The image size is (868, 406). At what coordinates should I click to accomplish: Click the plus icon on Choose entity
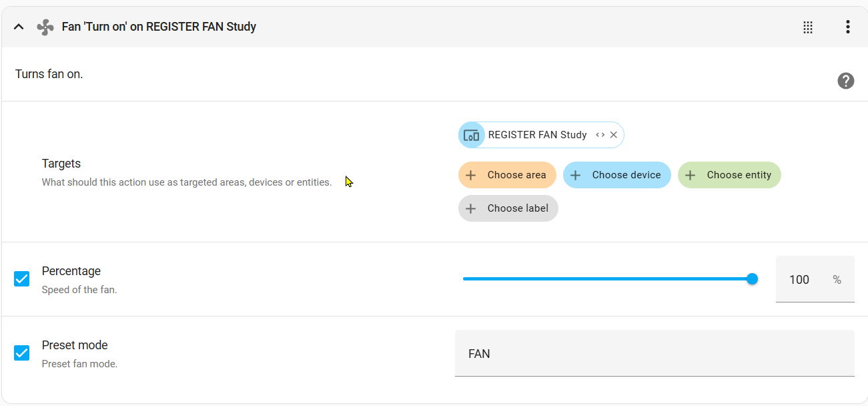(691, 176)
